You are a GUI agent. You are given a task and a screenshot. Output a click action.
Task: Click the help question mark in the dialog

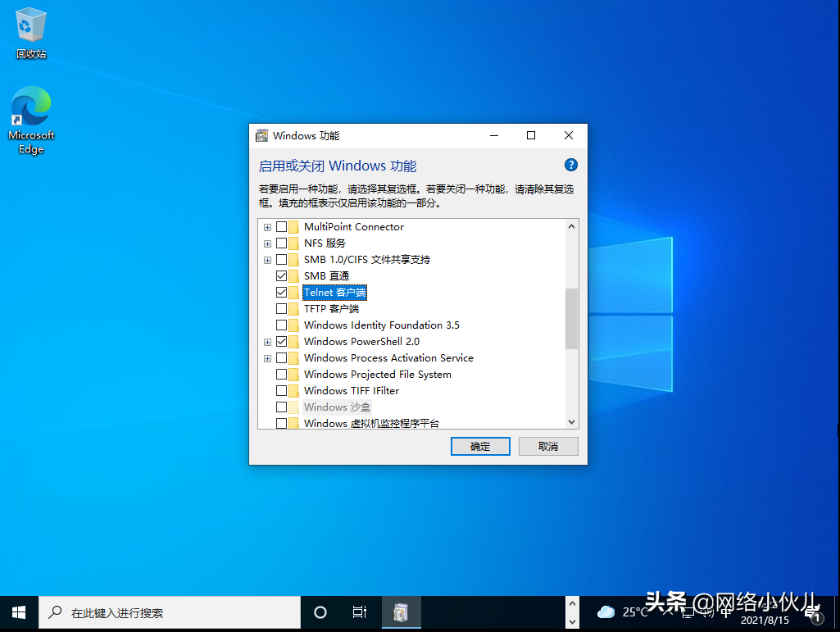(570, 164)
